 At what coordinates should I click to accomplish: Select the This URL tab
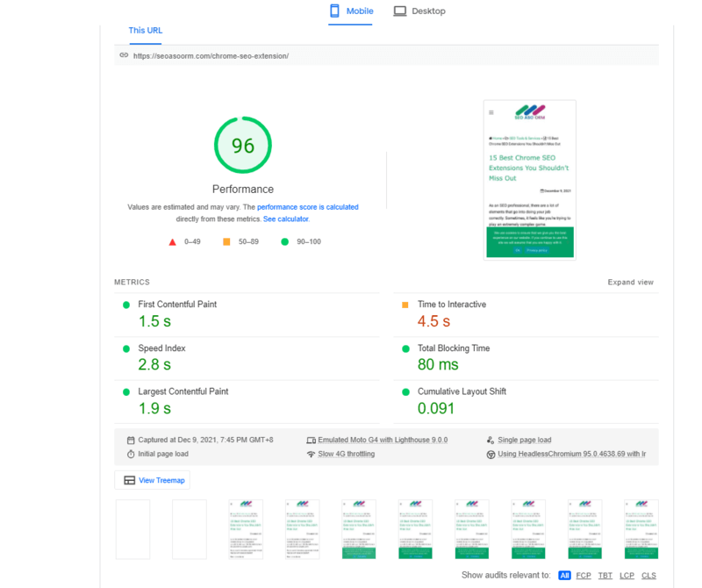point(146,31)
